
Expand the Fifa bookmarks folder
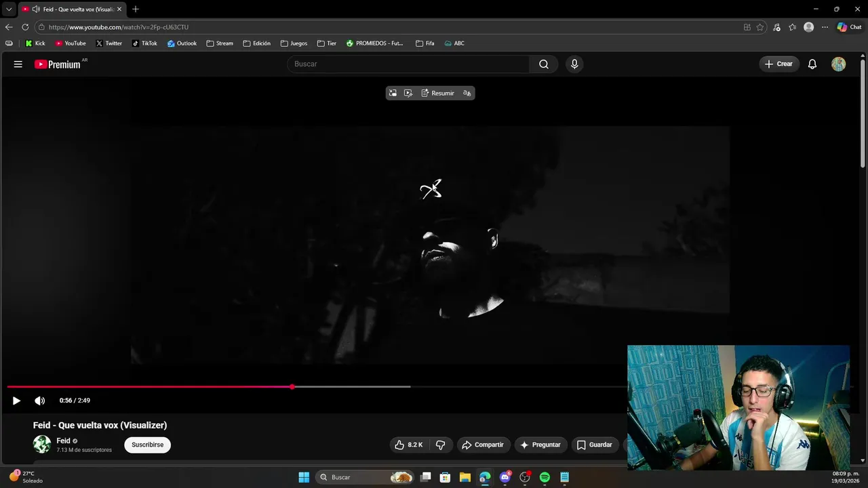(x=425, y=43)
